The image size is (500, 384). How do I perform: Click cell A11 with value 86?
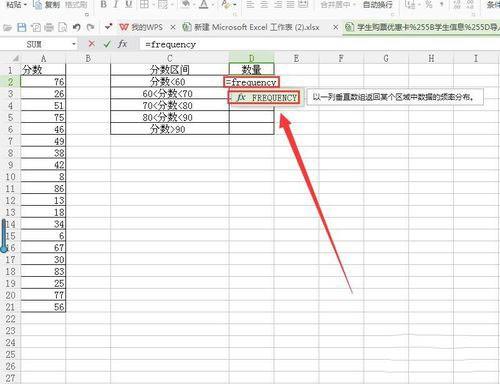(x=43, y=189)
